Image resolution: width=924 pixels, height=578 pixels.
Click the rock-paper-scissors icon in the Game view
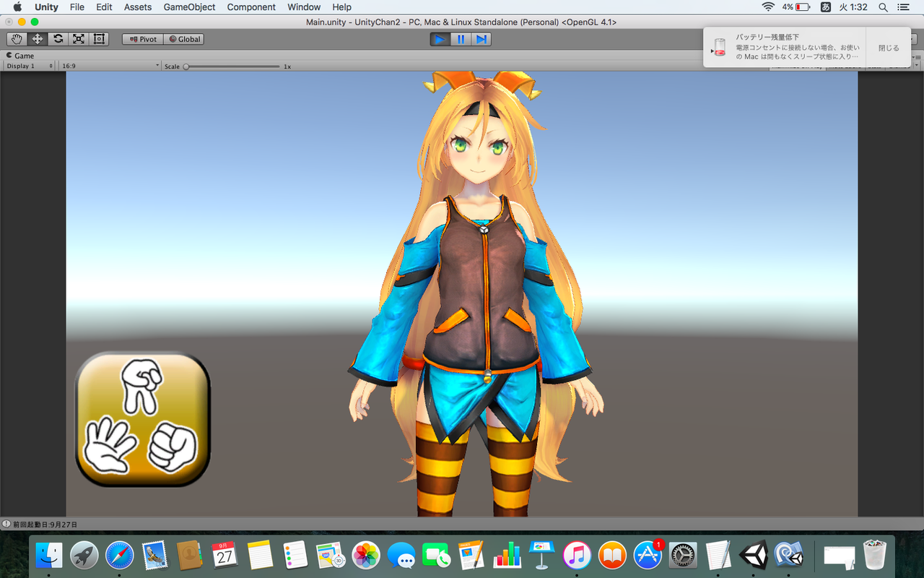click(141, 418)
